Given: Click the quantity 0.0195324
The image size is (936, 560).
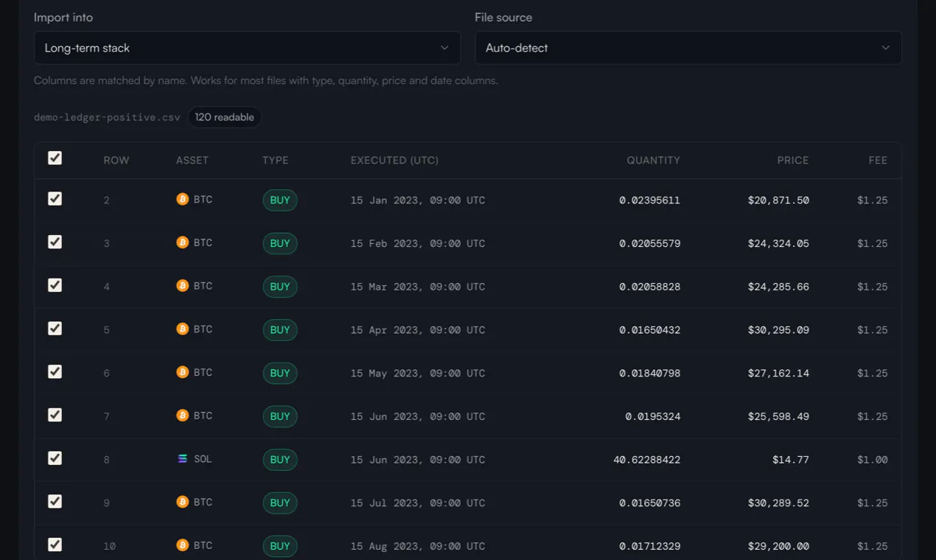Looking at the screenshot, I should 653,416.
